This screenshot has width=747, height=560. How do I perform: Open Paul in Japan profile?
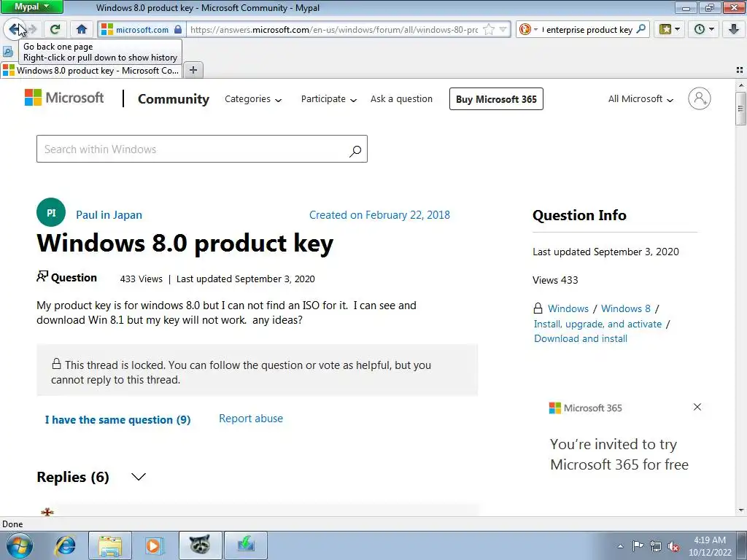click(109, 215)
